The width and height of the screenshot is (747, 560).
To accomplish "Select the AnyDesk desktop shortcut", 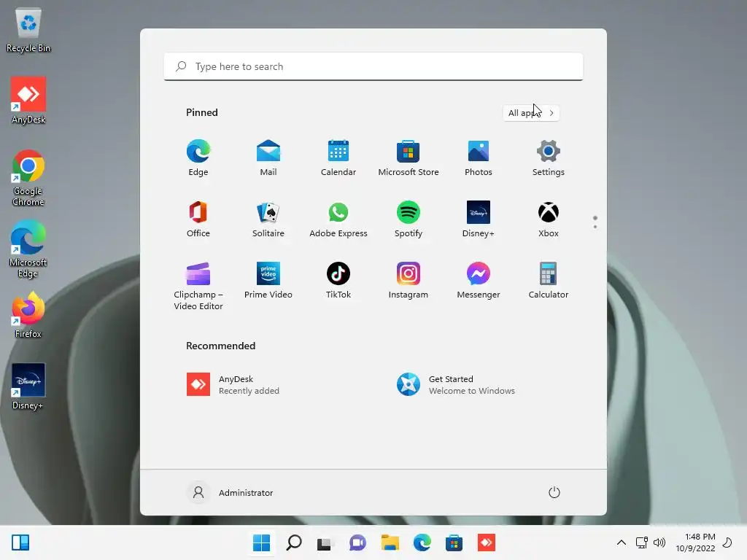I will pyautogui.click(x=28, y=101).
